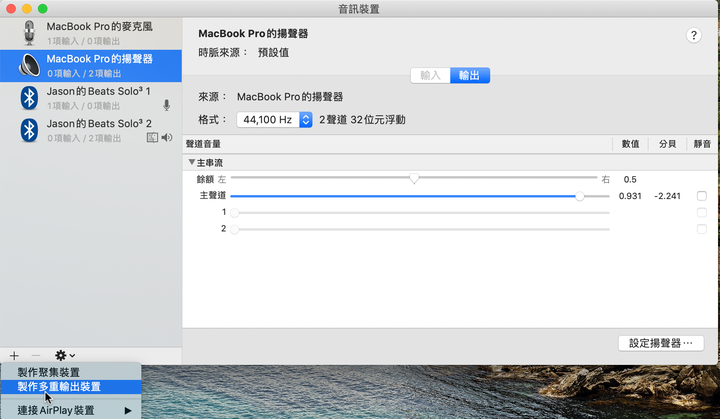The height and width of the screenshot is (419, 720).
Task: Click Bluetooth icon of Beats Solo³ 1
Action: (x=29, y=98)
